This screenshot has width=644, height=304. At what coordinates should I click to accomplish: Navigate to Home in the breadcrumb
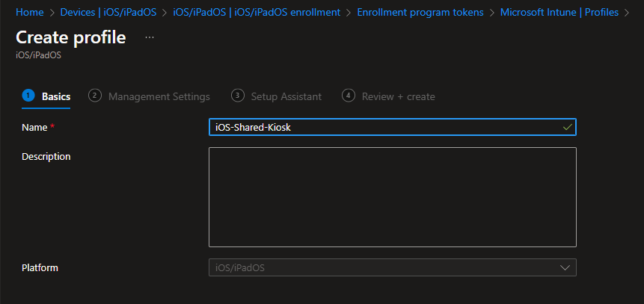pyautogui.click(x=29, y=12)
